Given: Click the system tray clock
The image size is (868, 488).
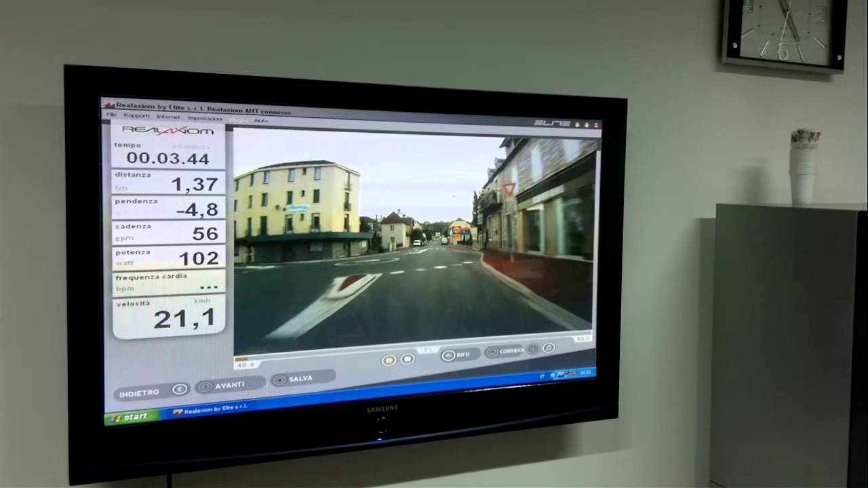Looking at the screenshot, I should click(x=586, y=372).
